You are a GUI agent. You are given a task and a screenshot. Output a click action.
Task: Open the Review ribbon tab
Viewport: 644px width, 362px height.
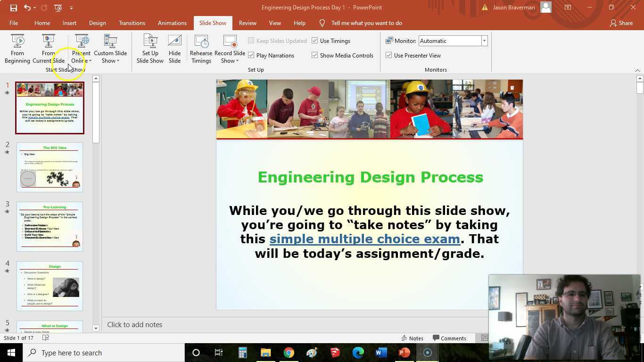coord(248,23)
